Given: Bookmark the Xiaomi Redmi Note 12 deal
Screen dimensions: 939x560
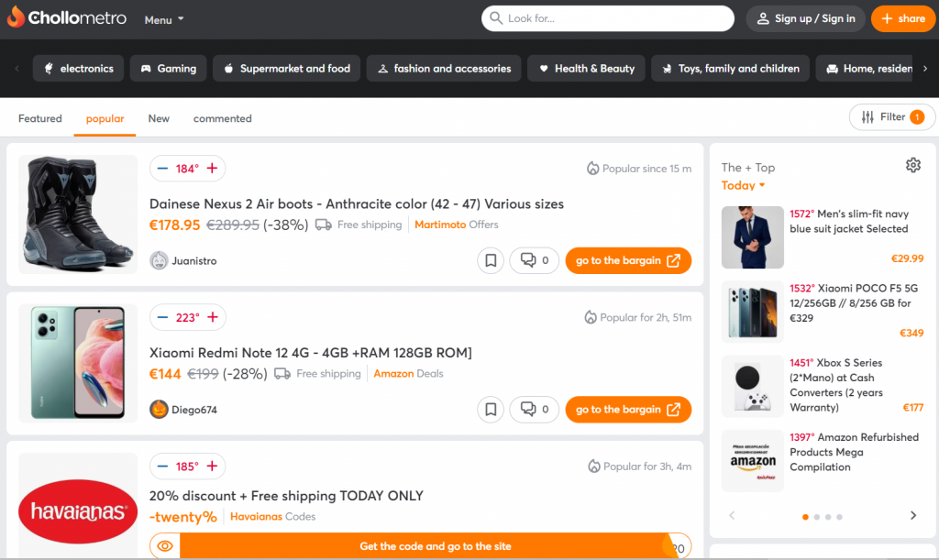Looking at the screenshot, I should coord(491,410).
